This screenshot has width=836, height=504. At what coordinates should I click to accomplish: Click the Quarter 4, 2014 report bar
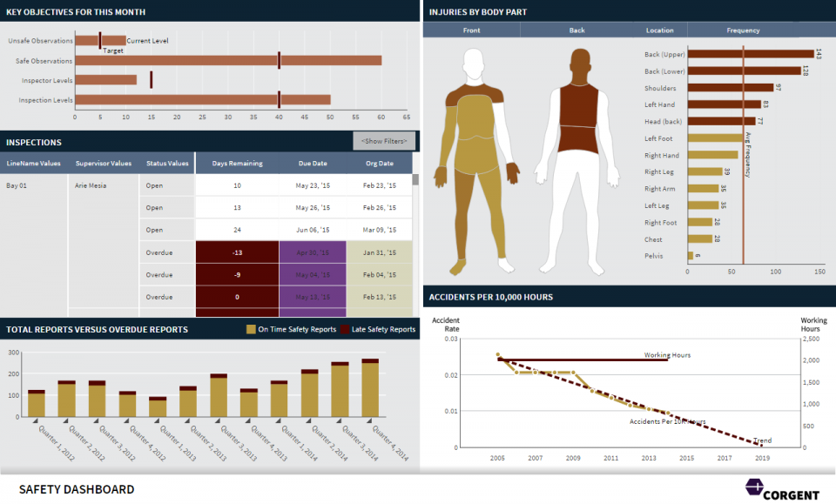(x=370, y=388)
